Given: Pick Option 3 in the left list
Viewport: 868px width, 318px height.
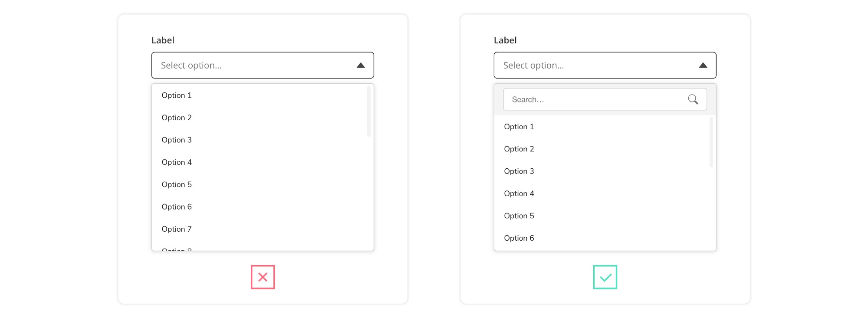Looking at the screenshot, I should [260, 140].
